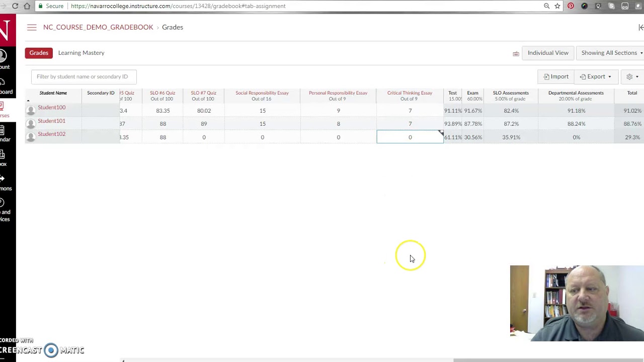This screenshot has height=362, width=644.
Task: Bookmark this page with the star icon
Action: pos(557,6)
